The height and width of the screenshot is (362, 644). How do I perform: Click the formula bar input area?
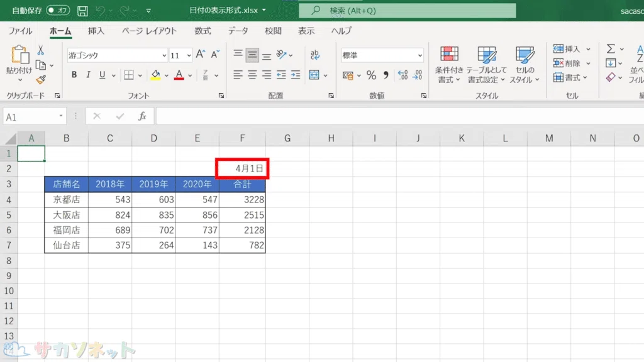(x=399, y=116)
